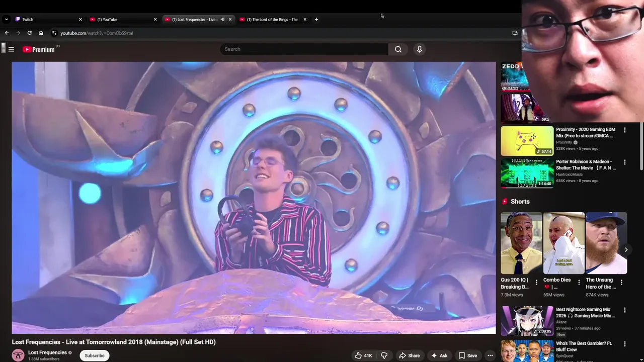The width and height of the screenshot is (644, 362).
Task: Open Best Nightcore Gaming Mix title link
Action: point(586,313)
